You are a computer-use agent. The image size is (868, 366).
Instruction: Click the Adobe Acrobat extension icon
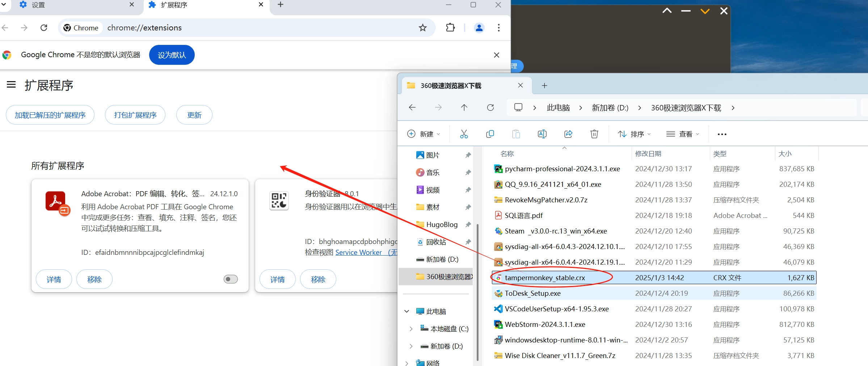(57, 203)
